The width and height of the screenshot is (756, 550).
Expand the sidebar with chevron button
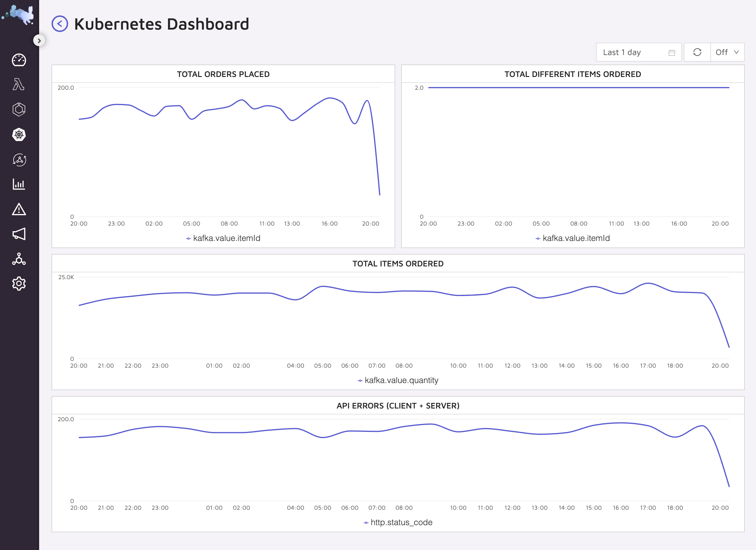coord(39,41)
